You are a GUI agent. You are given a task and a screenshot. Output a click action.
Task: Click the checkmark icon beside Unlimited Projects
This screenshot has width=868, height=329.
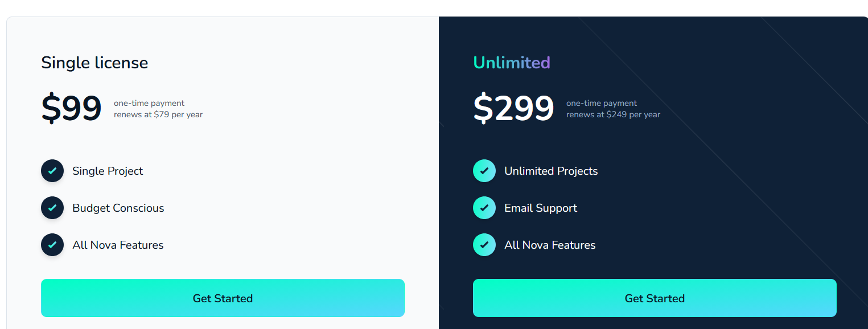pyautogui.click(x=484, y=171)
